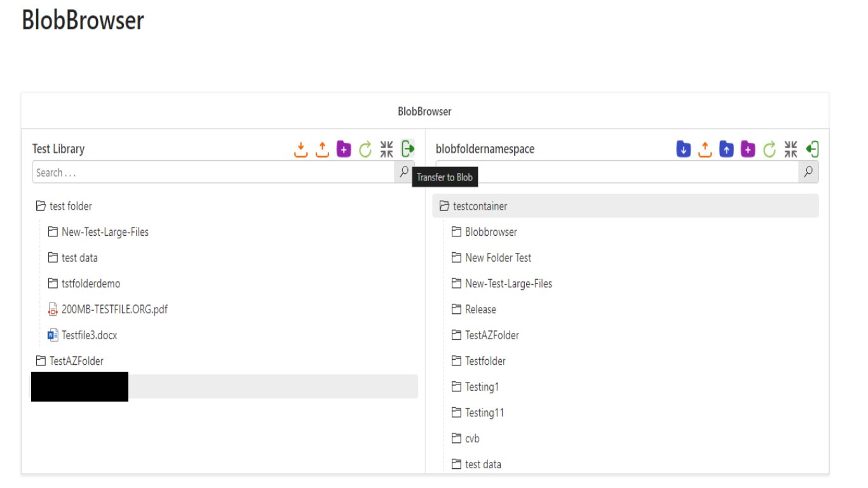This screenshot has height=488, width=868.
Task: Click purple new folder icon in blobfoldernamespace toolbar
Action: (748, 149)
